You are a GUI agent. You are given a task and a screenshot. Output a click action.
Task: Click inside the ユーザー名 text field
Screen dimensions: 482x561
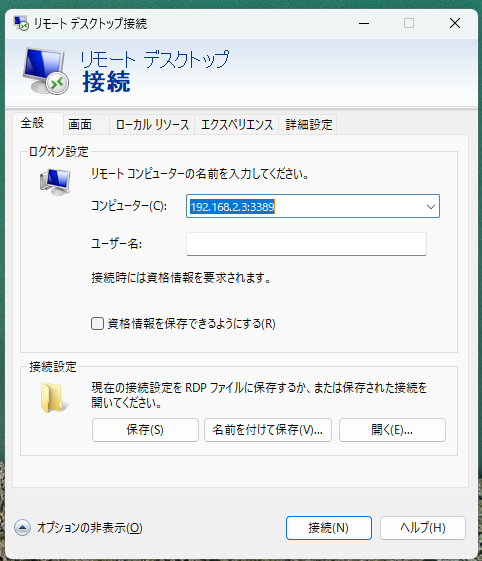click(306, 244)
